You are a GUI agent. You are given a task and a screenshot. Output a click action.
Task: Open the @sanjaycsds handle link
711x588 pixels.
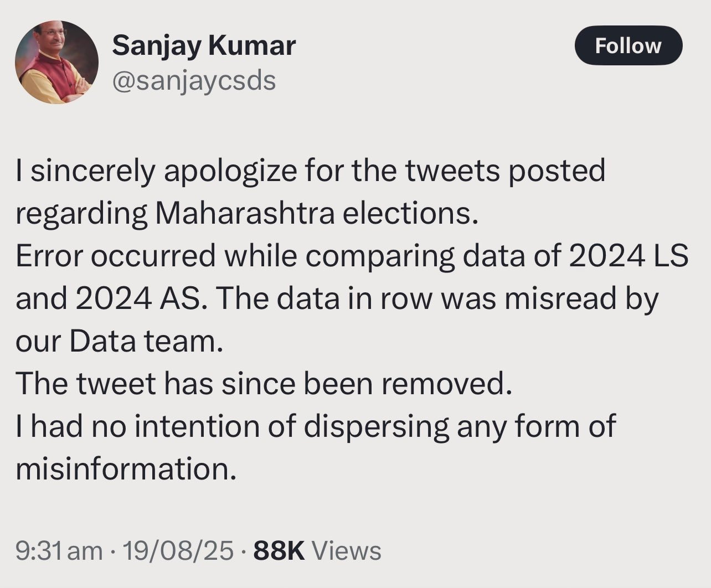tap(194, 81)
